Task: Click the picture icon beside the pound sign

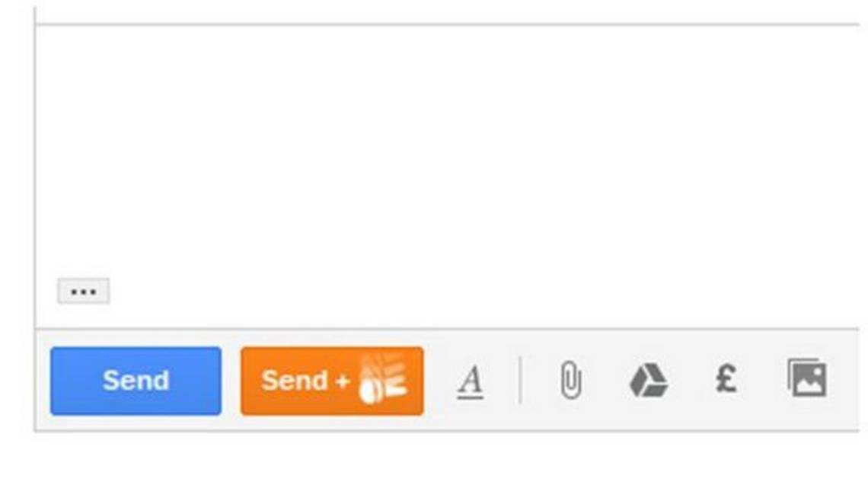Action: pyautogui.click(x=807, y=378)
